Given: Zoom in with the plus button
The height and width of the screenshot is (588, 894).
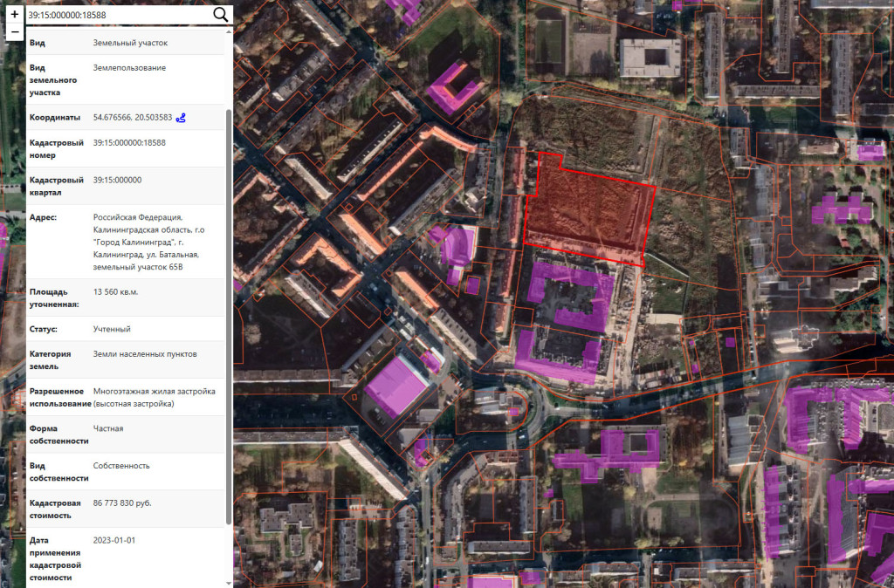Looking at the screenshot, I should 14,15.
